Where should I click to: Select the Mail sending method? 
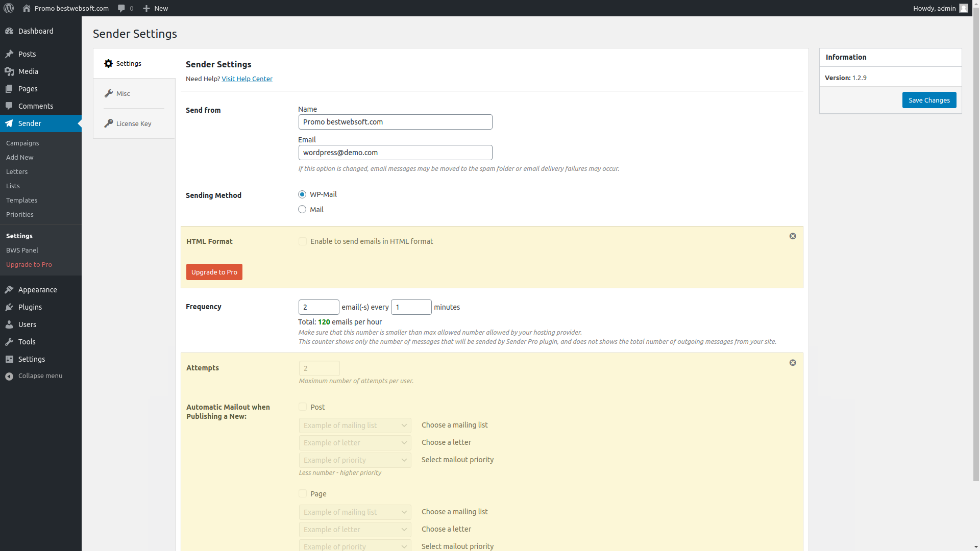pyautogui.click(x=302, y=209)
